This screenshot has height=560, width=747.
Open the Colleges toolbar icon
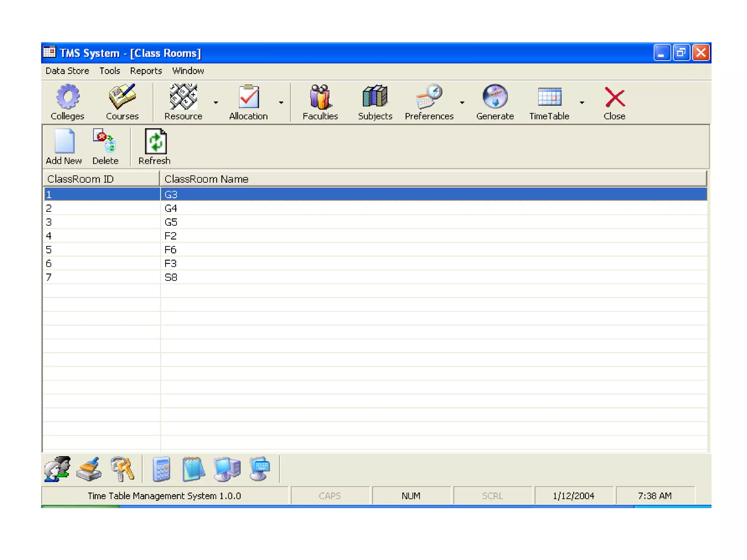click(x=68, y=97)
